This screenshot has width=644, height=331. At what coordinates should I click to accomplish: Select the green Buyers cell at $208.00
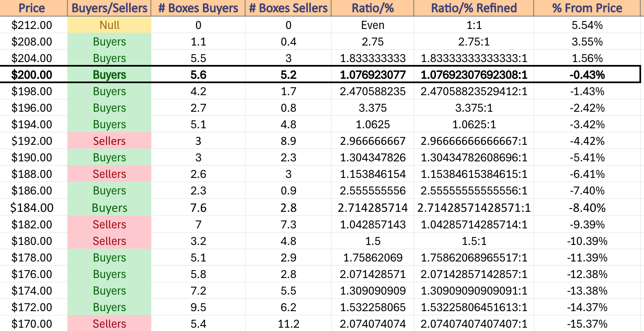pos(110,41)
